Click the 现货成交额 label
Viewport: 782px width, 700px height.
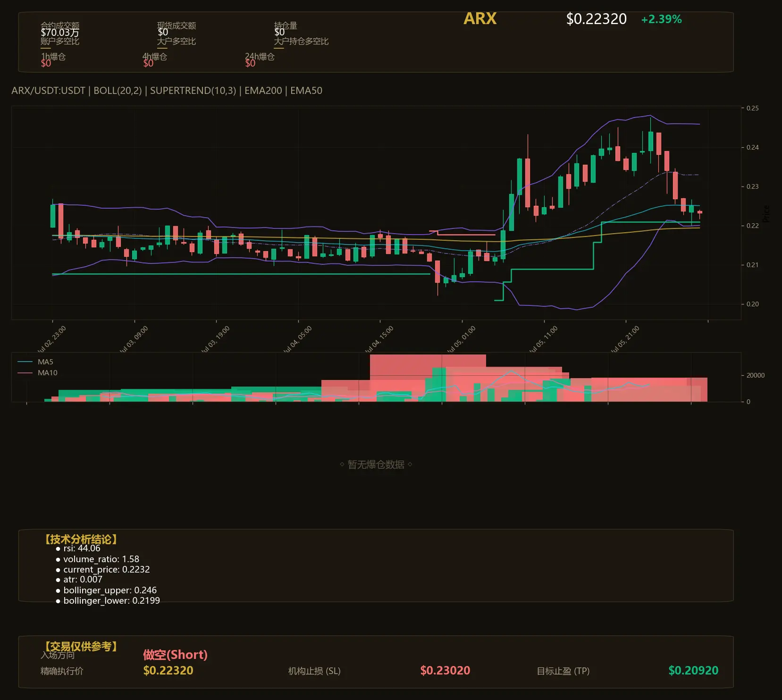[x=177, y=25]
